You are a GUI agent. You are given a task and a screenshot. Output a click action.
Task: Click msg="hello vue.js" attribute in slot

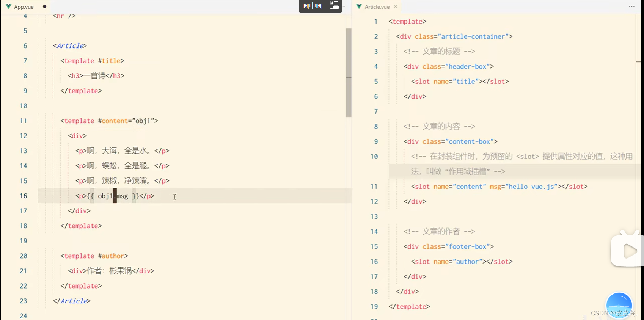pyautogui.click(x=524, y=187)
